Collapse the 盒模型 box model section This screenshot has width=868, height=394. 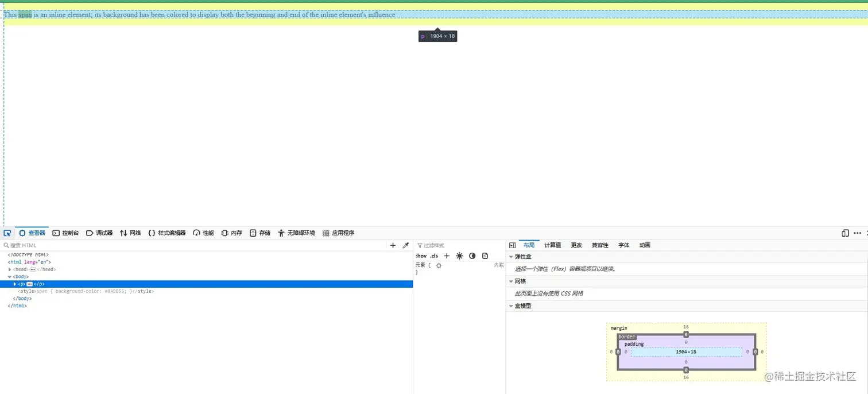click(x=511, y=306)
